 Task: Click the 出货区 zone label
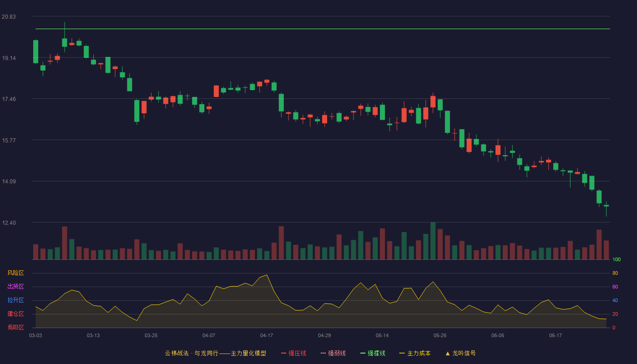pyautogui.click(x=15, y=287)
